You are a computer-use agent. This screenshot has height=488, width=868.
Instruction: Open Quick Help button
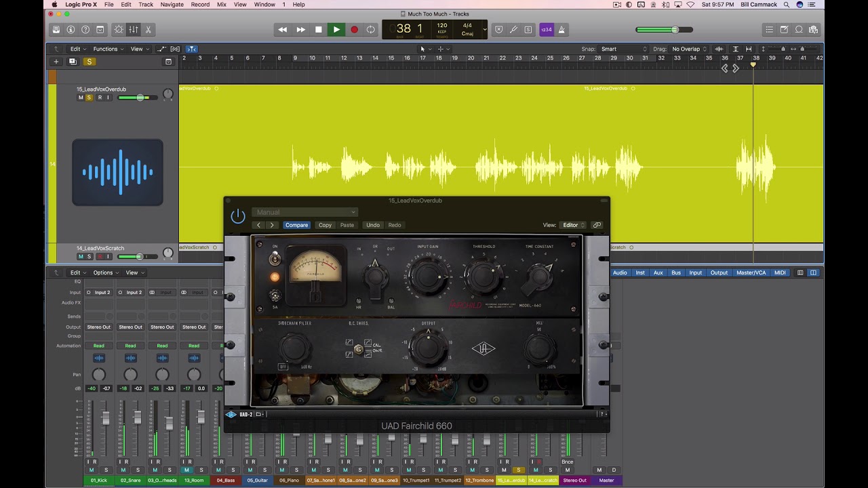[85, 30]
